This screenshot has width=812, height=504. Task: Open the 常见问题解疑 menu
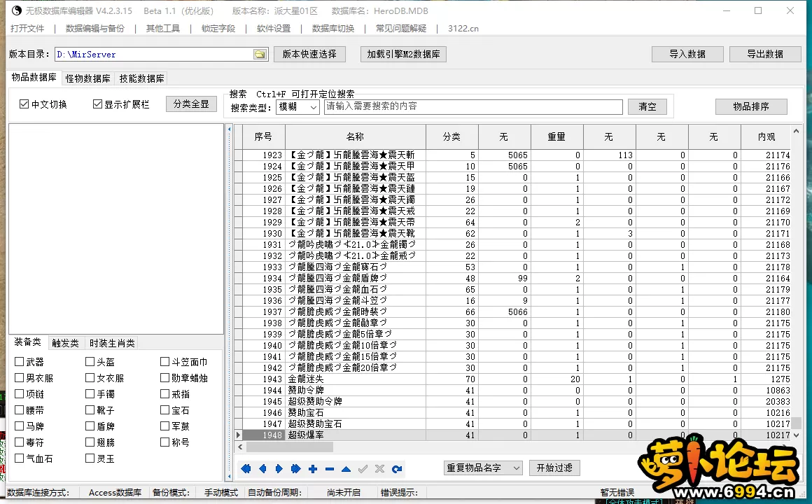coord(401,29)
